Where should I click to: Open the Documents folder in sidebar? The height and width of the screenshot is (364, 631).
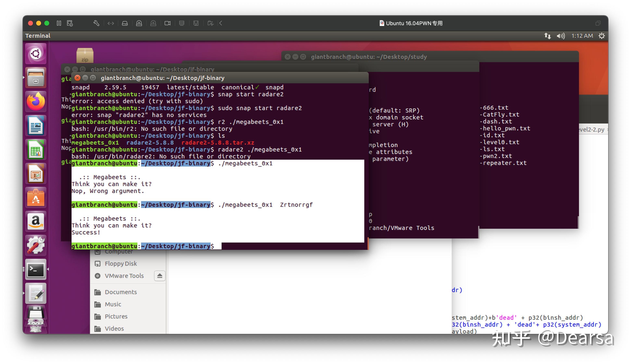[x=121, y=292]
